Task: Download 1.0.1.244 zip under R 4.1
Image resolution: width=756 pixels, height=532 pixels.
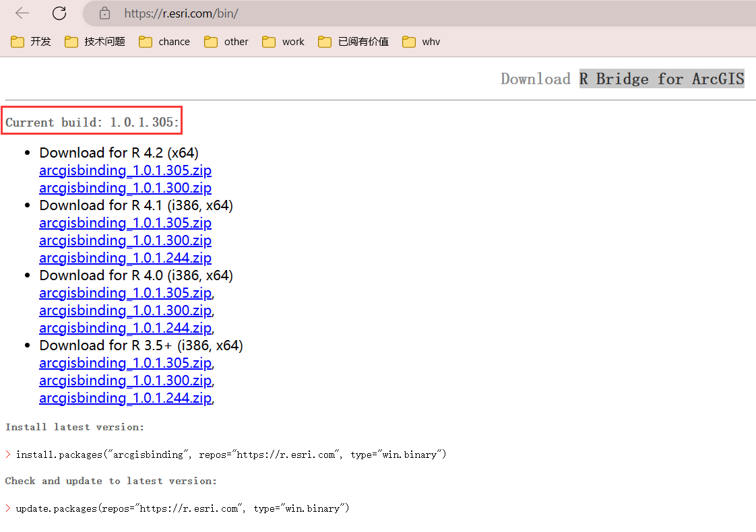Action: (x=125, y=259)
